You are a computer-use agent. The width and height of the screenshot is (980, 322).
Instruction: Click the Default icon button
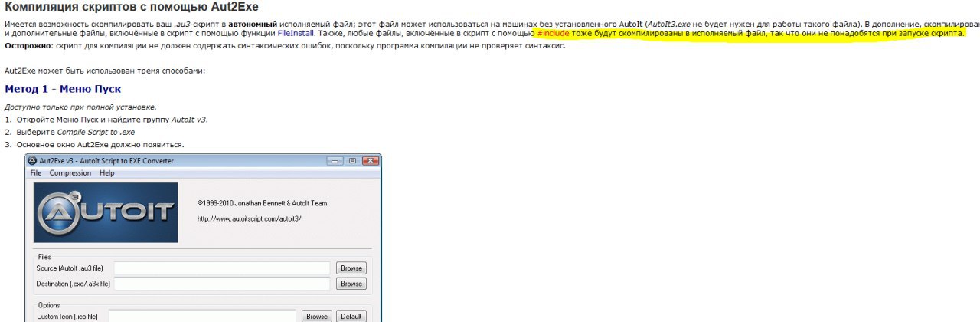(x=351, y=316)
